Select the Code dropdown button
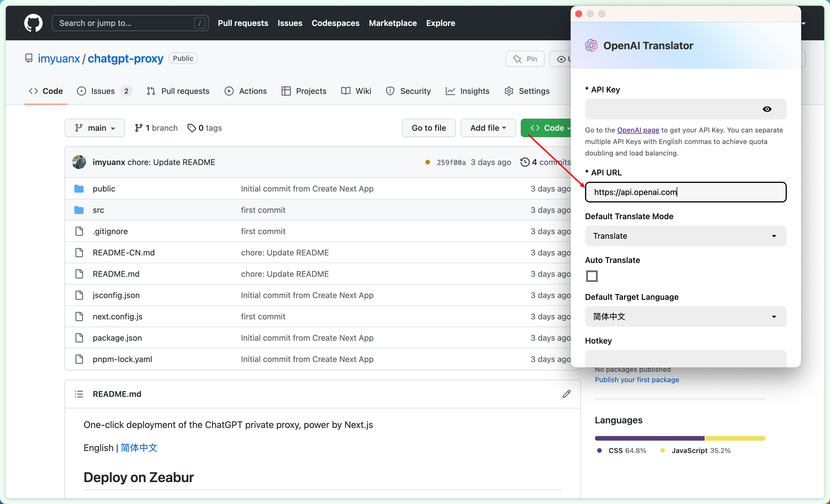 (547, 128)
